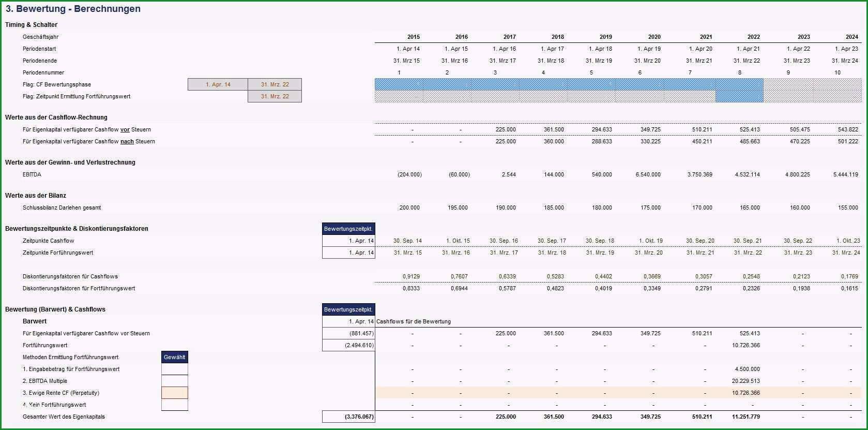Select the '31. Mrz. 22' Fortführungswert Zeitpunkt cell
The width and height of the screenshot is (868, 430).
coord(275,96)
